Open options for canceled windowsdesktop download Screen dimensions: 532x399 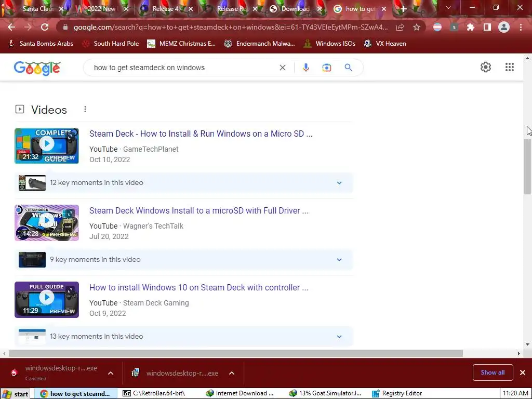111,373
